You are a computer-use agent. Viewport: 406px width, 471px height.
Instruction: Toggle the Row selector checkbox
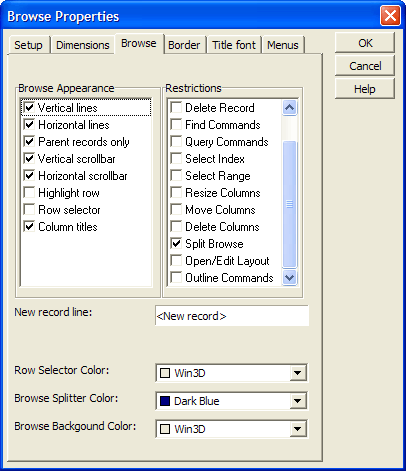(29, 210)
